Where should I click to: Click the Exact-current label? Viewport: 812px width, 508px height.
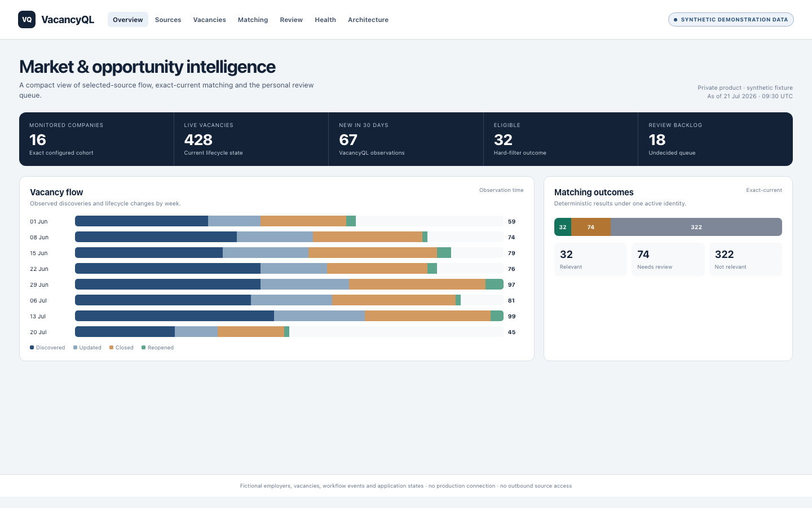click(x=764, y=190)
